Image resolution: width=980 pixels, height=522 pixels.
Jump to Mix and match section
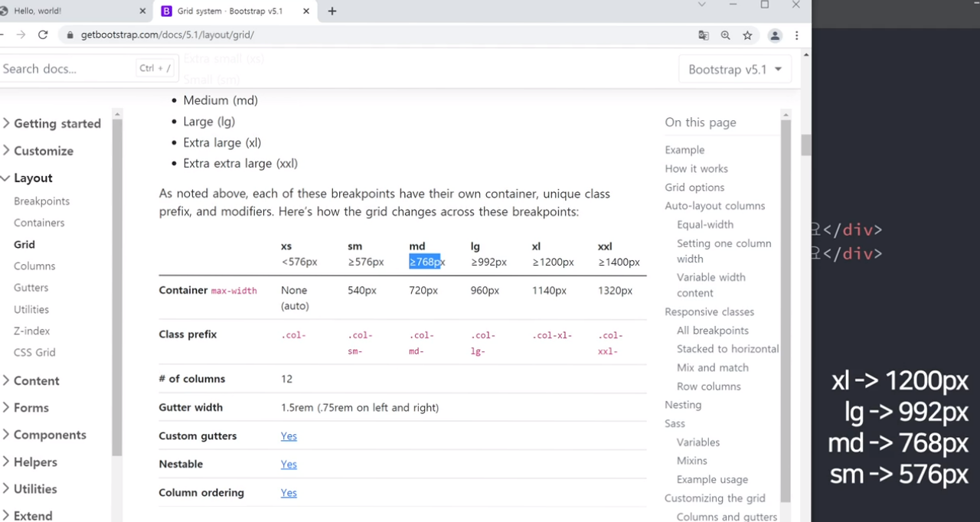[713, 368]
